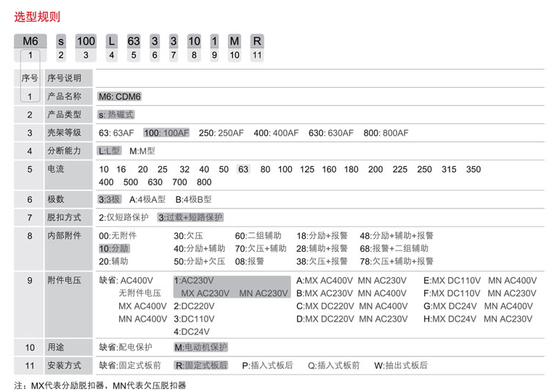Click the "选型规则" heading
Image resolution: width=552 pixels, height=392 pixels.
coord(37,15)
